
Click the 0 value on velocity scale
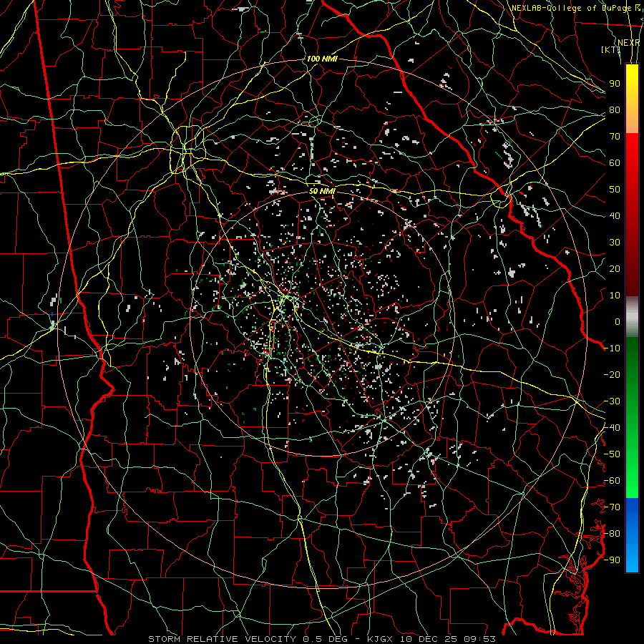pyautogui.click(x=618, y=321)
